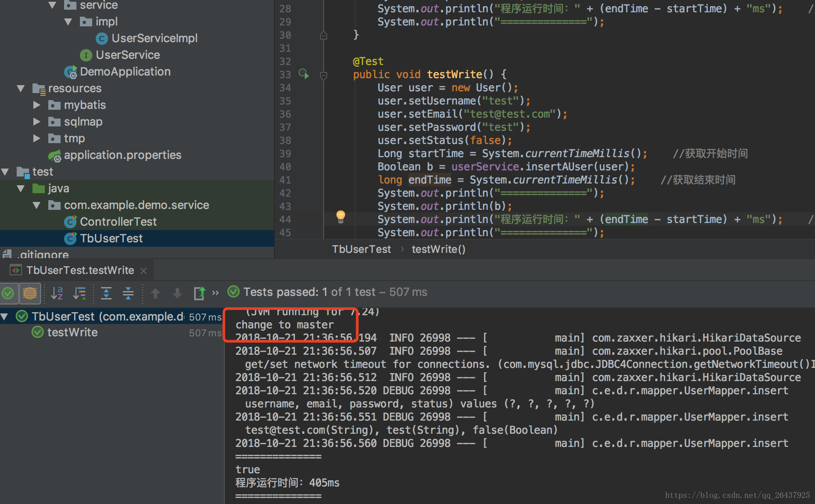Viewport: 815px width, 504px height.
Task: Click 'change to master' console line
Action: pyautogui.click(x=285, y=325)
